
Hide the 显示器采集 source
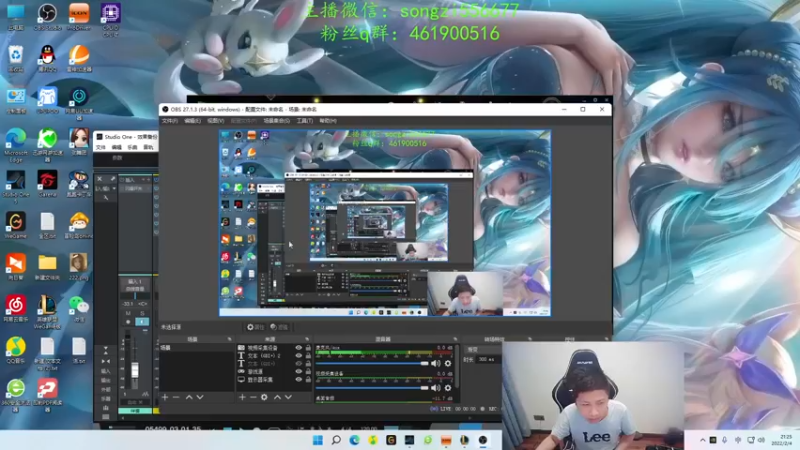[x=299, y=380]
